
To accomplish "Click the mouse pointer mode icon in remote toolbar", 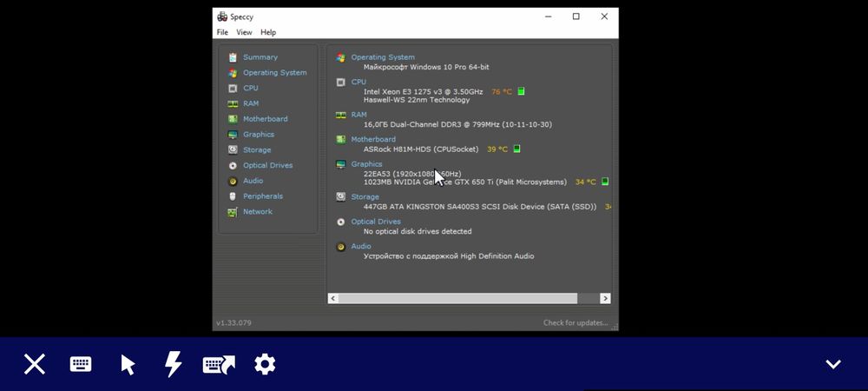I will [128, 365].
